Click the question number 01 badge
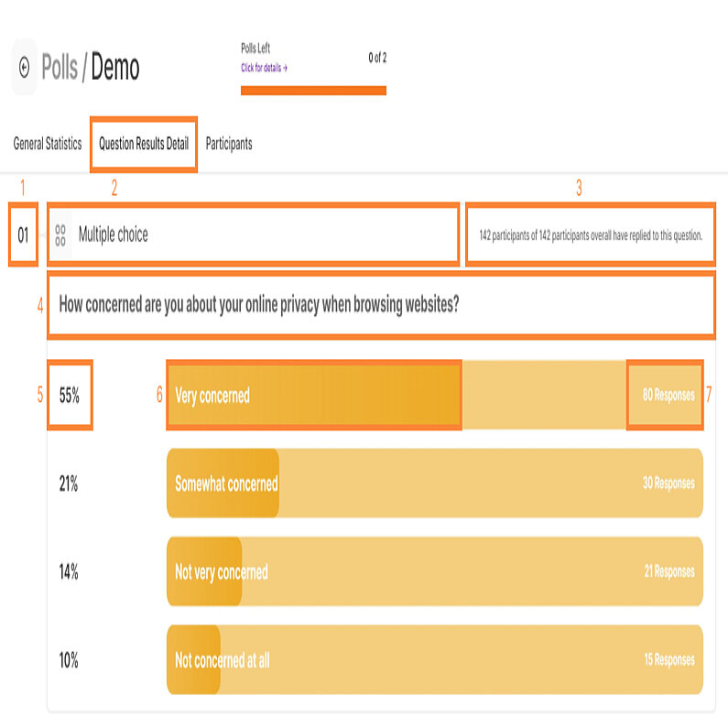Screen dimensions: 728x728 [23, 235]
